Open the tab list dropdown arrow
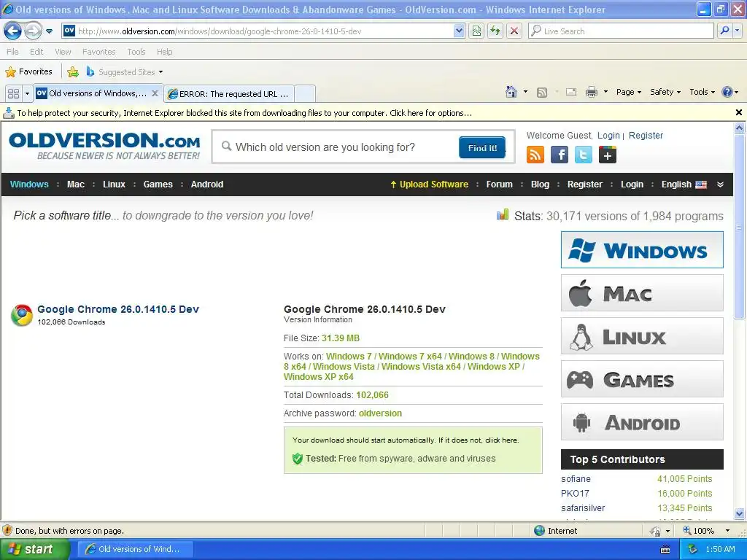Image resolution: width=747 pixels, height=560 pixels. (x=27, y=93)
